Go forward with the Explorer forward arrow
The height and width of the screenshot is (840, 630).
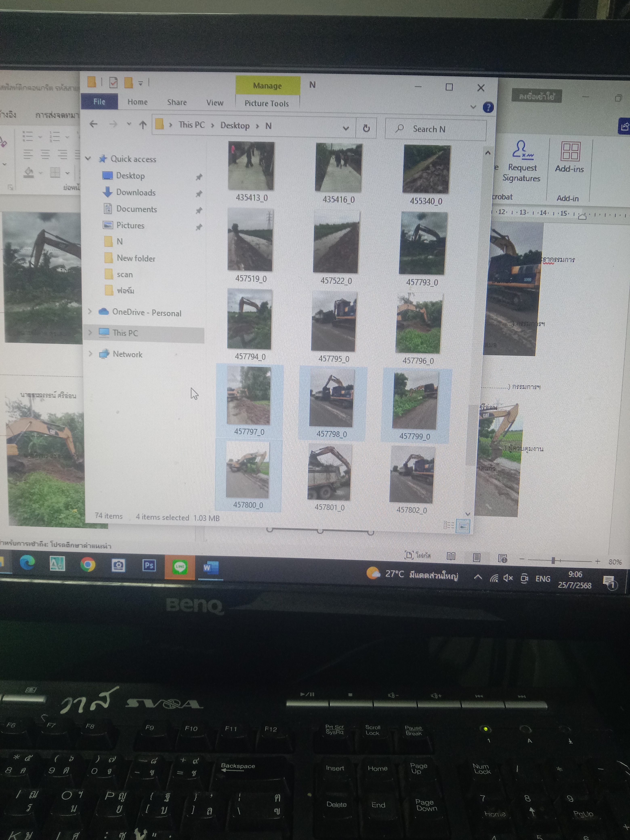pyautogui.click(x=113, y=124)
